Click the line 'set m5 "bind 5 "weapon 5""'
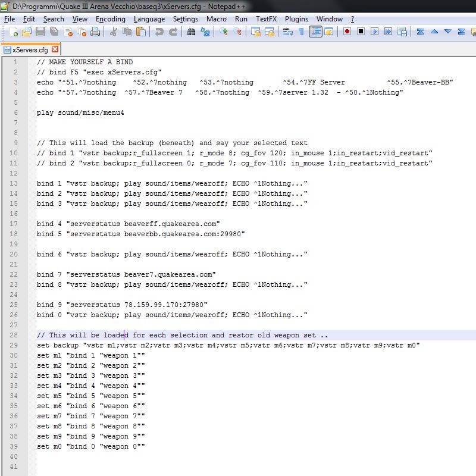 (91, 396)
